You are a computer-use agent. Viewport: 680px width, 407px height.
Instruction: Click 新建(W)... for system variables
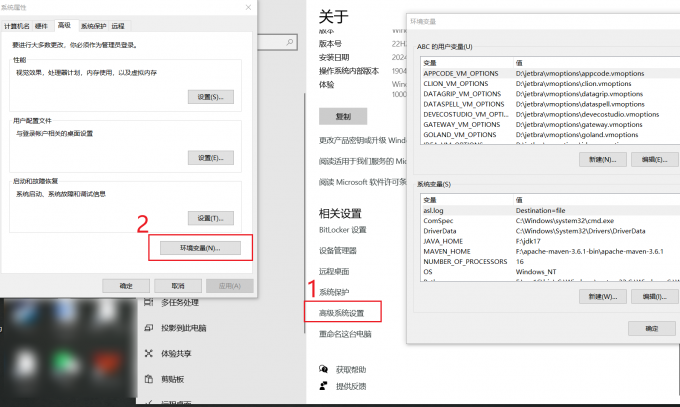603,296
